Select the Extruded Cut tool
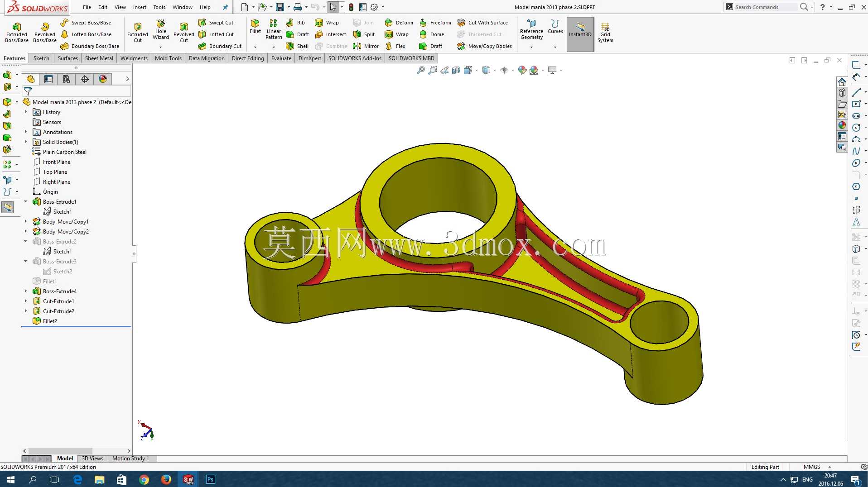This screenshot has height=487, width=868. (138, 32)
